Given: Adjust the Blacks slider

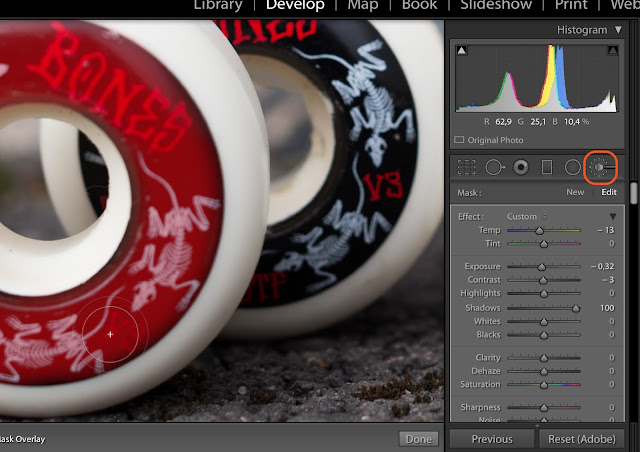Looking at the screenshot, I should 544,335.
